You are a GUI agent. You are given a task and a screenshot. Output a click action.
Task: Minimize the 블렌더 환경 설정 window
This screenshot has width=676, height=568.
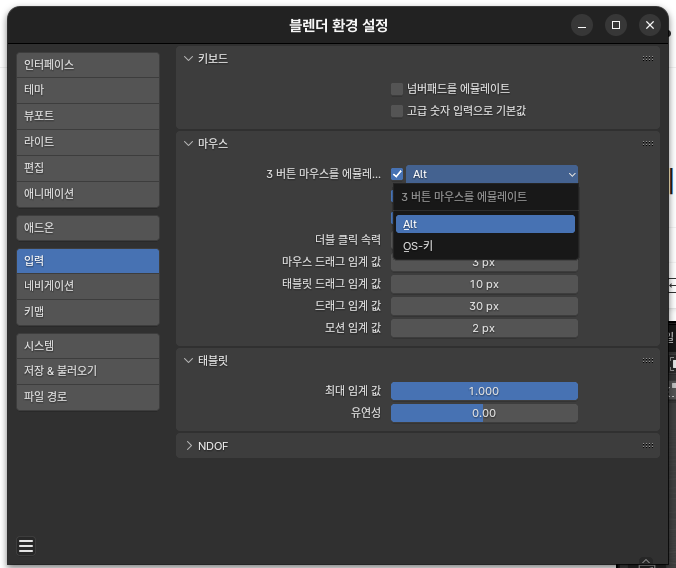pyautogui.click(x=582, y=25)
